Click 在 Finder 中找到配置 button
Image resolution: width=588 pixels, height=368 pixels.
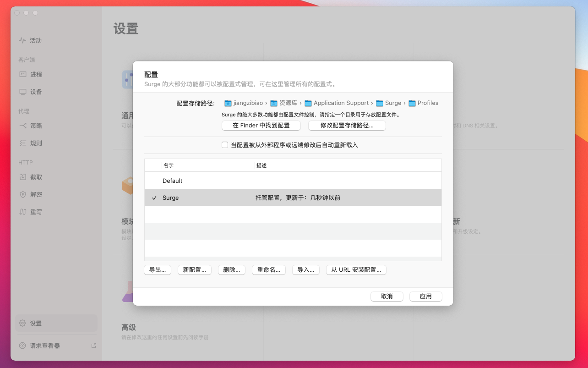click(261, 126)
